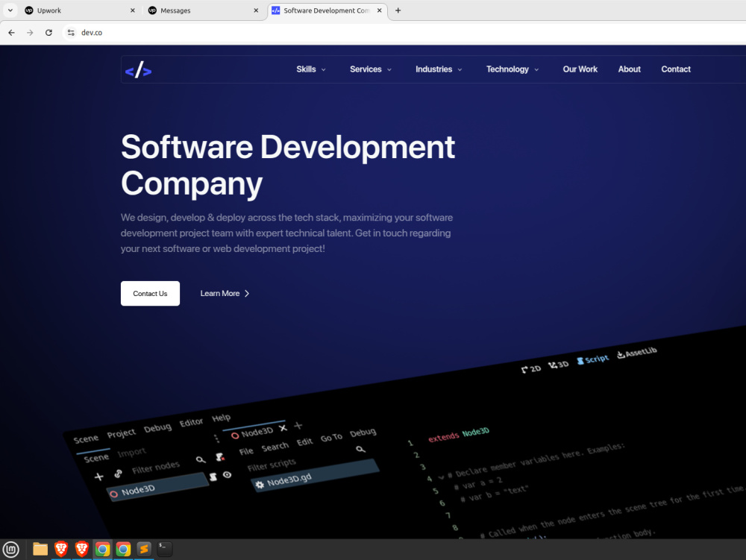Open the tab search dropdown

[x=10, y=10]
